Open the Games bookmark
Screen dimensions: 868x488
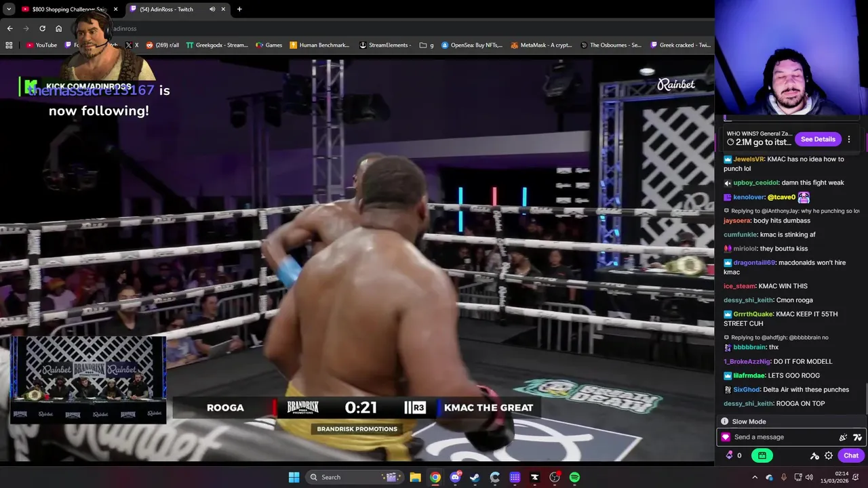tap(269, 45)
